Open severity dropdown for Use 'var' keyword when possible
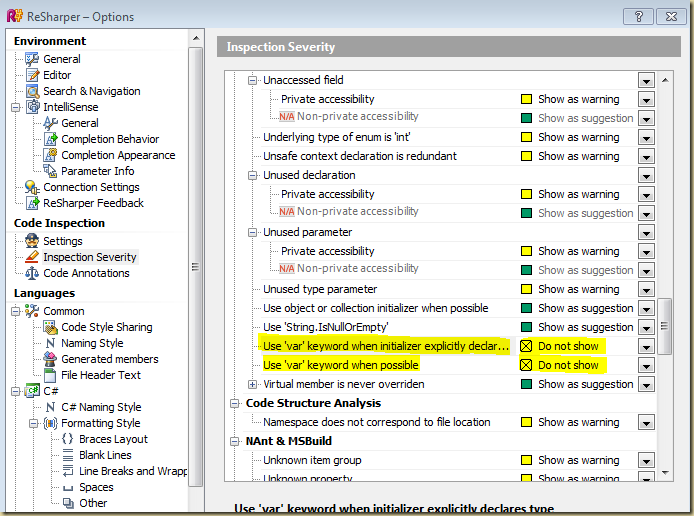 [646, 366]
